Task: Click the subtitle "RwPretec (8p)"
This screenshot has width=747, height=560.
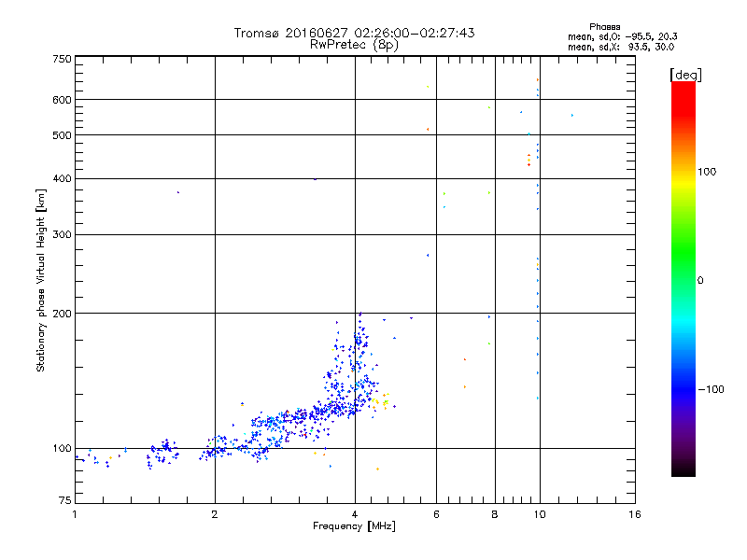Action: click(x=354, y=45)
